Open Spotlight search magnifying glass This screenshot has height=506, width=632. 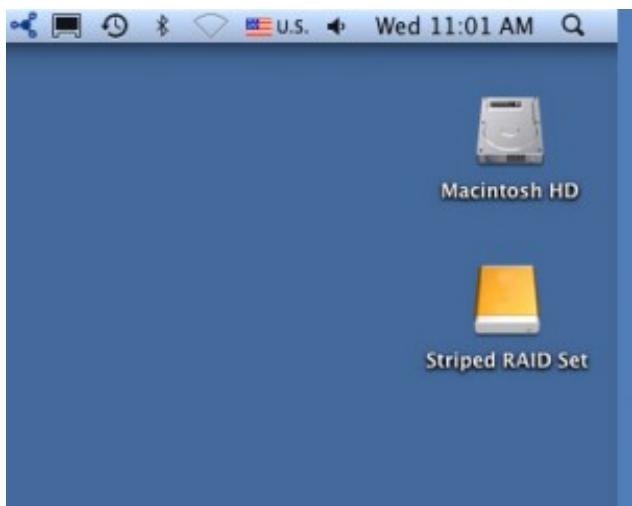573,26
